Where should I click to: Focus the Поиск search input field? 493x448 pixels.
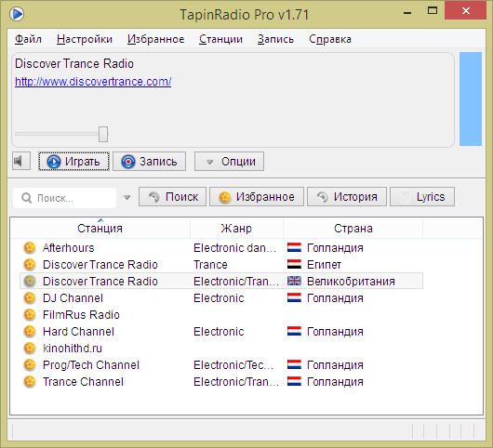point(64,198)
